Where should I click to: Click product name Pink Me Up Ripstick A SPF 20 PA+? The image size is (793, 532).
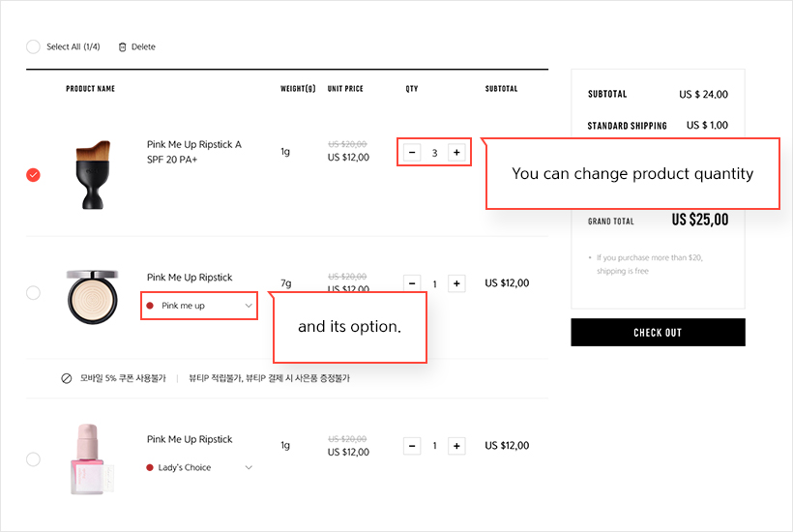click(x=193, y=152)
